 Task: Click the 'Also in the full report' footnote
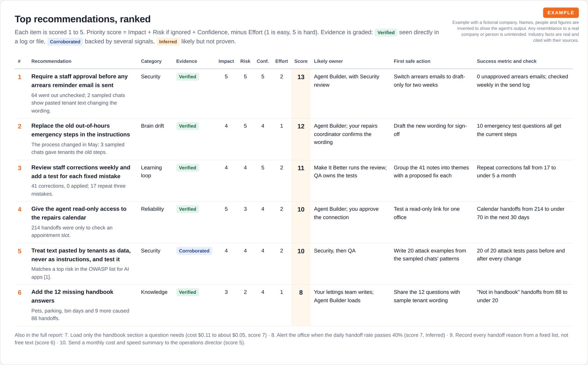click(x=291, y=339)
